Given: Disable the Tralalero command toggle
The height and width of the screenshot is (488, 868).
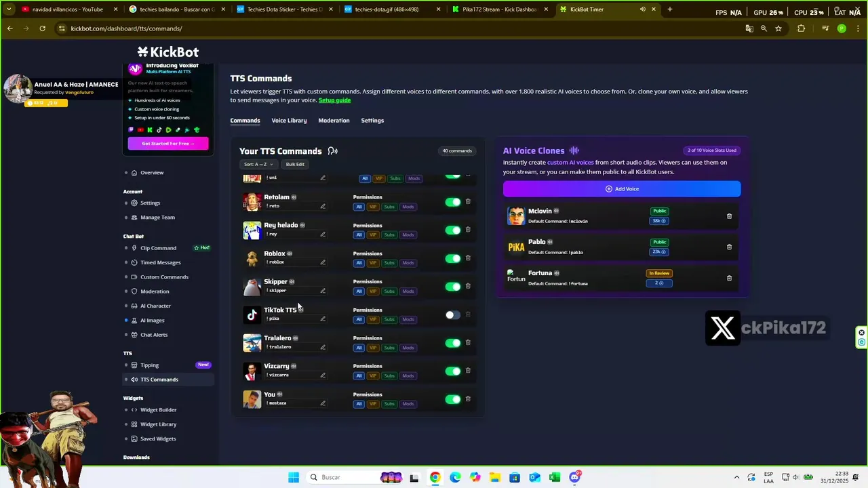Looking at the screenshot, I should tap(452, 343).
